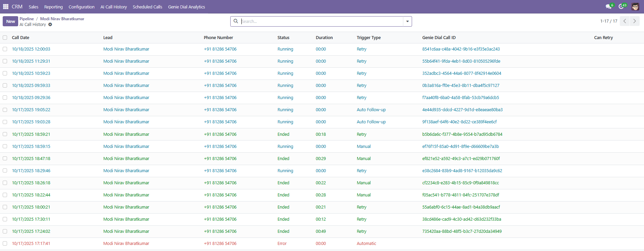The height and width of the screenshot is (251, 644).
Task: Open call ID cf2234c8-e283-4b15-85c9-0f9a849818cc
Action: click(461, 183)
